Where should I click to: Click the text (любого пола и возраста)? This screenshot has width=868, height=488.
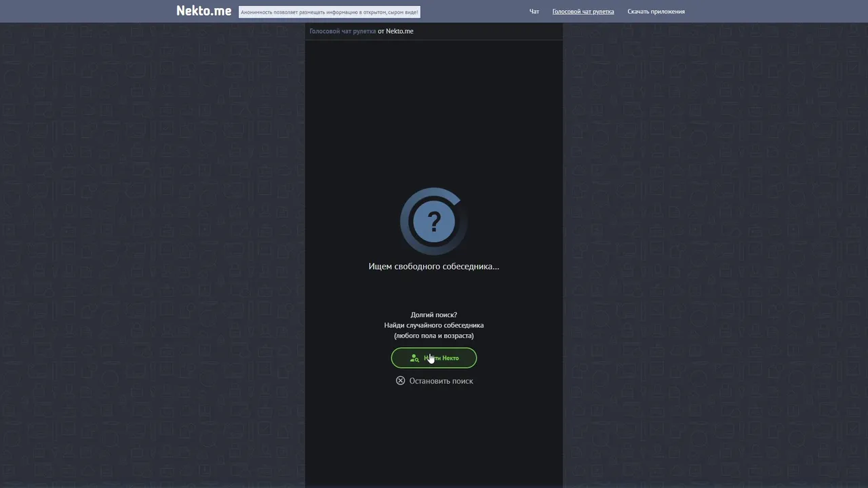434,335
